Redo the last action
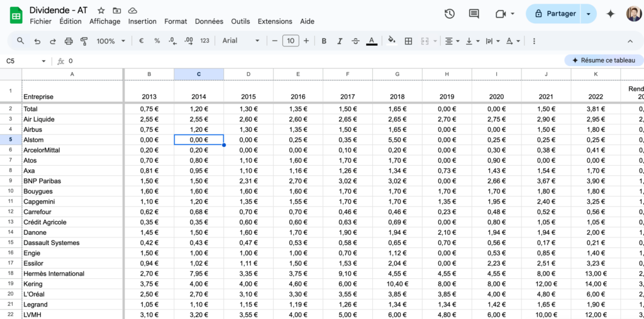This screenshot has height=319, width=644. coord(53,41)
